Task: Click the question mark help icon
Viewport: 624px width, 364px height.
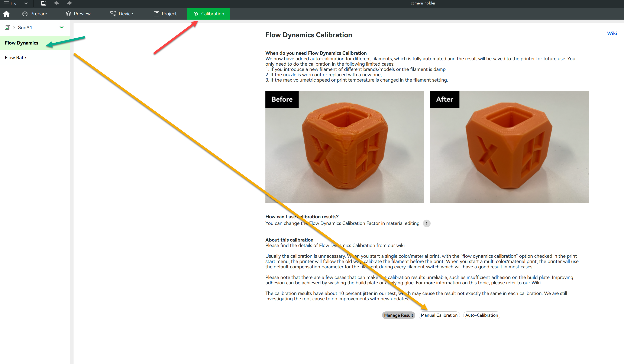Action: pyautogui.click(x=427, y=223)
